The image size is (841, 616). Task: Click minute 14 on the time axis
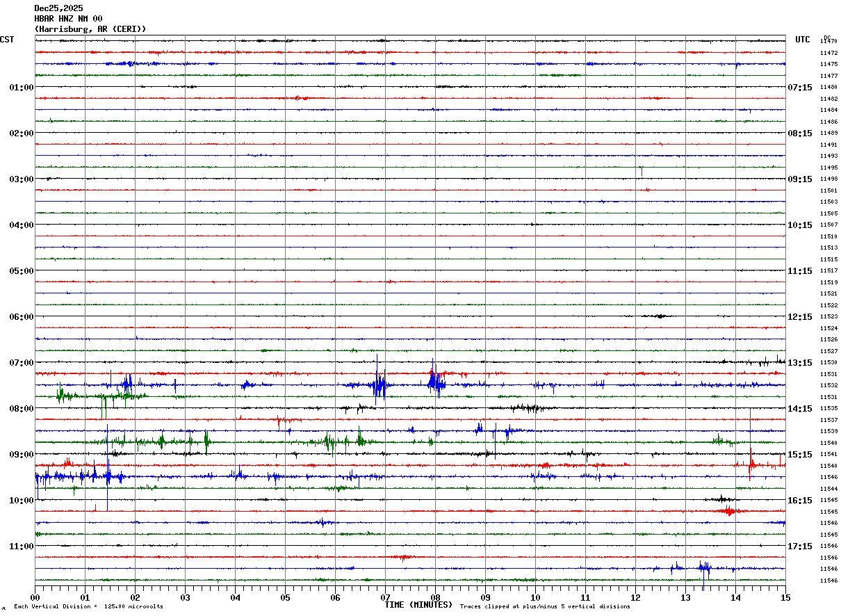click(x=735, y=597)
